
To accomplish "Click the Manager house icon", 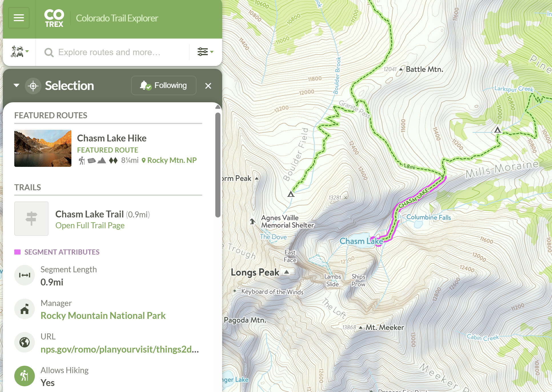I will coord(25,309).
